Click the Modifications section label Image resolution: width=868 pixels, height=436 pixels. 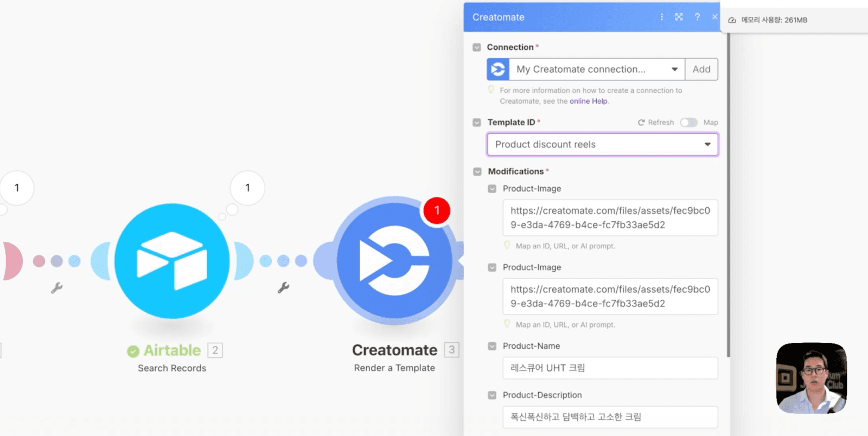click(x=516, y=171)
